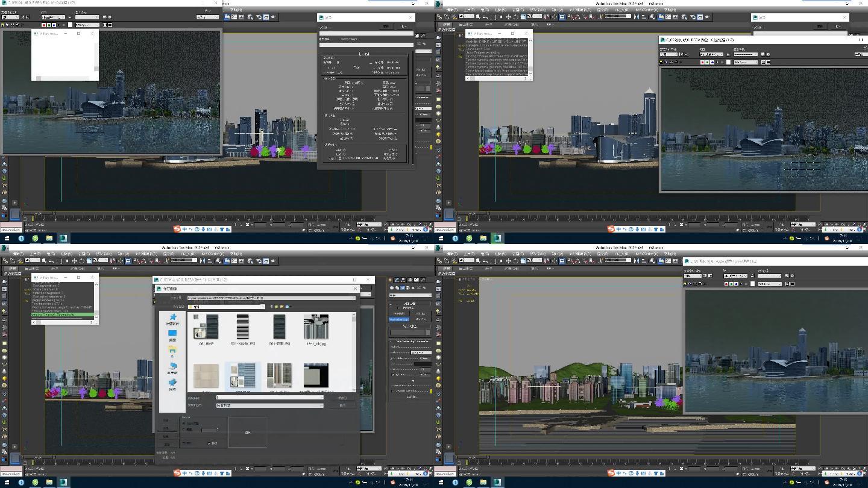Open Layer Manager in bottom-left Max window

tap(217, 260)
